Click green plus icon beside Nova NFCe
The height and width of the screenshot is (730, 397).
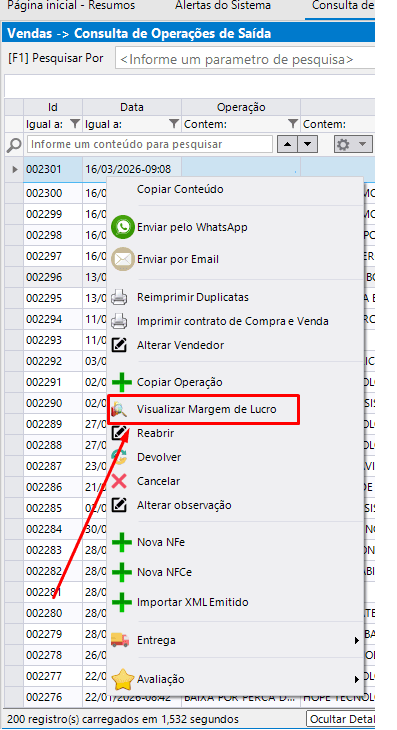(121, 572)
